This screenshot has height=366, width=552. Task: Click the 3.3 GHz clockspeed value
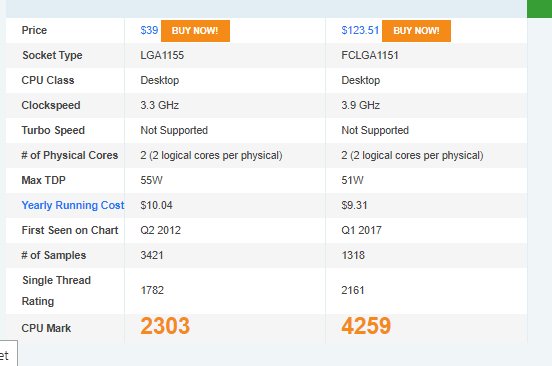(159, 105)
